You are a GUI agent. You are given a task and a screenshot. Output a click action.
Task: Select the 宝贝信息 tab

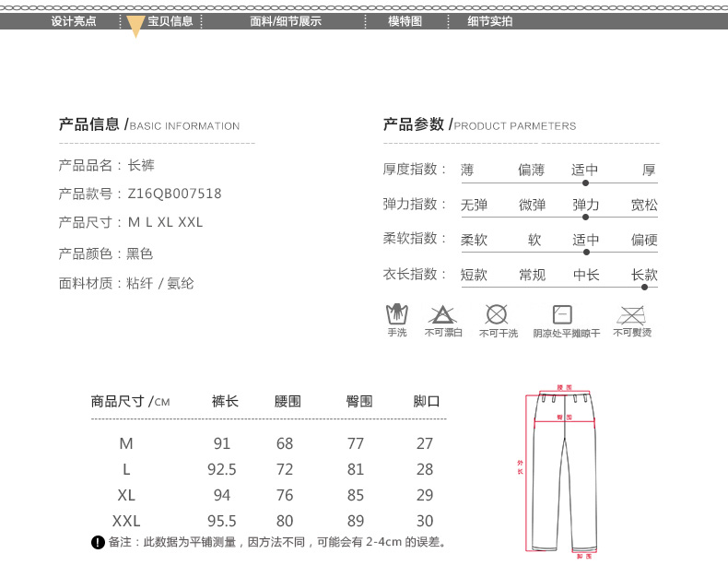coord(170,21)
